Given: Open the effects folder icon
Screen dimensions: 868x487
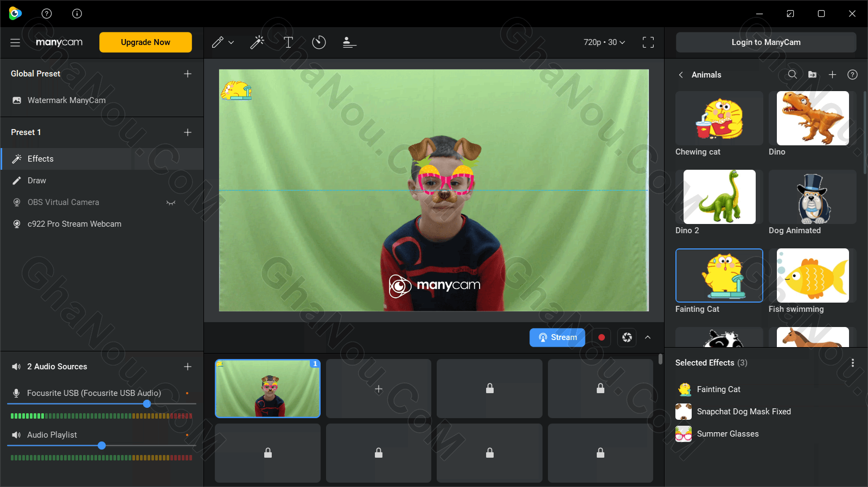Looking at the screenshot, I should pos(812,74).
